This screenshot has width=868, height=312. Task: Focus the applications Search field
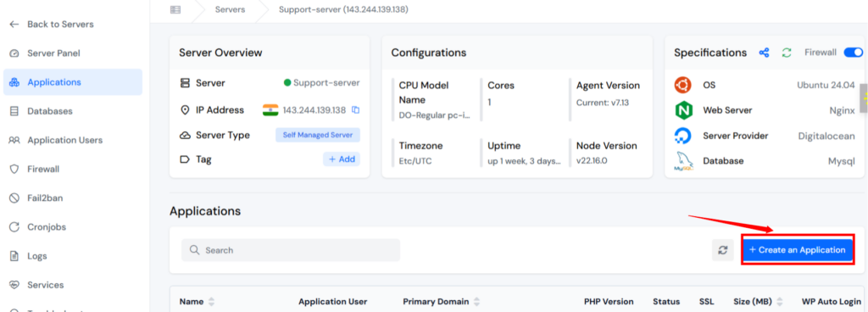[x=291, y=250]
